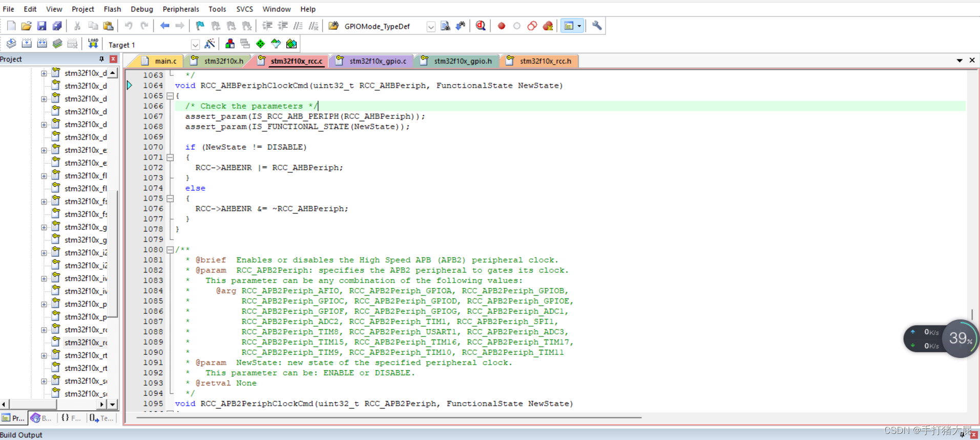Open the window layout dropdown arrow

(x=579, y=26)
